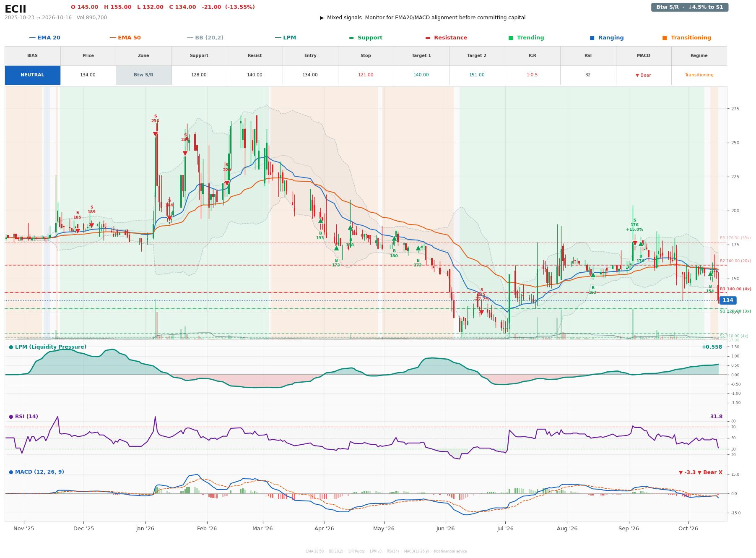The height and width of the screenshot is (558, 756).
Task: Click the NEUTRAL bias cell
Action: [32, 75]
